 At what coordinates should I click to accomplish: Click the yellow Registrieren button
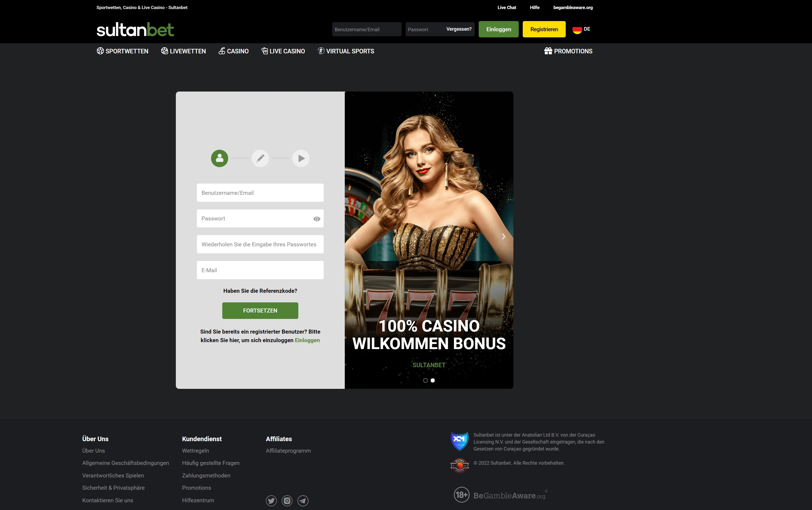coord(544,29)
